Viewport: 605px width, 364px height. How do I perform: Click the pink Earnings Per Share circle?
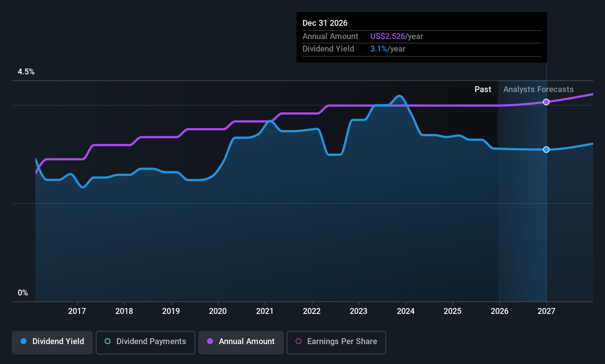tap(298, 341)
